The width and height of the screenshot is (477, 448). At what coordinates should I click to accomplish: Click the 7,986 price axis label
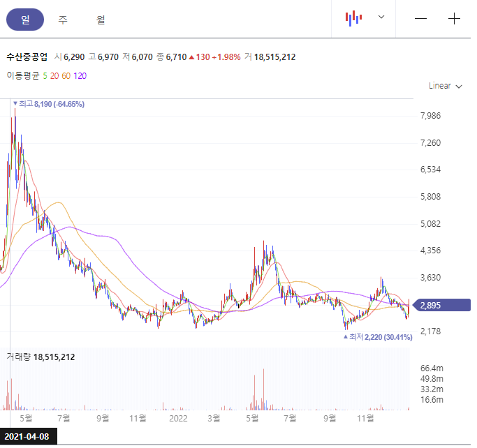pyautogui.click(x=430, y=116)
